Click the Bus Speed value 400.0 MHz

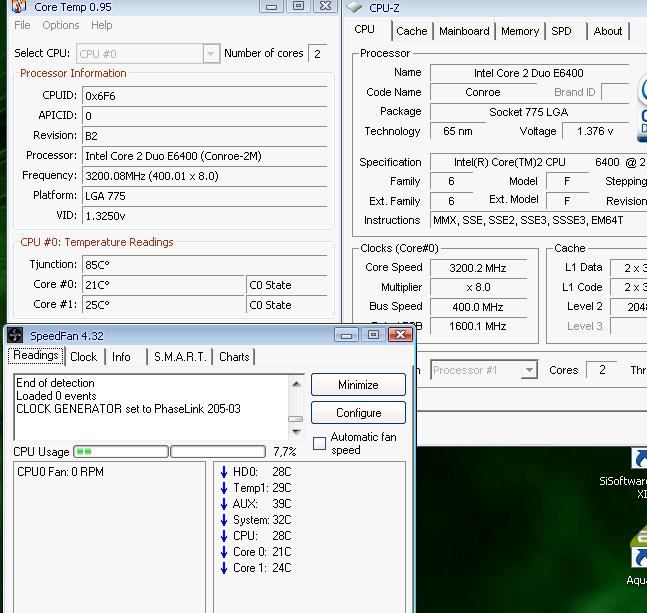coord(478,307)
